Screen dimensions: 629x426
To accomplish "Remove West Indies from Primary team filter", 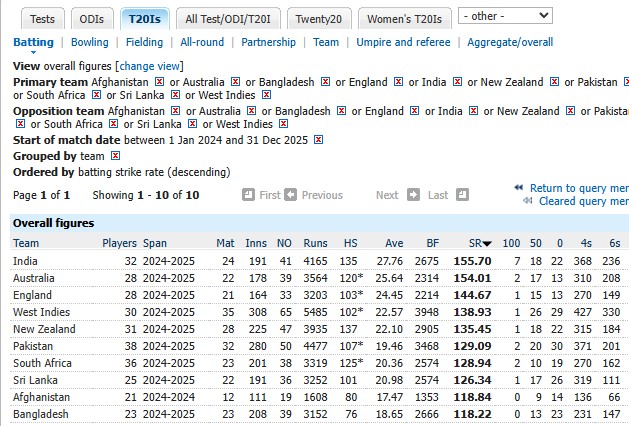I will 266,95.
